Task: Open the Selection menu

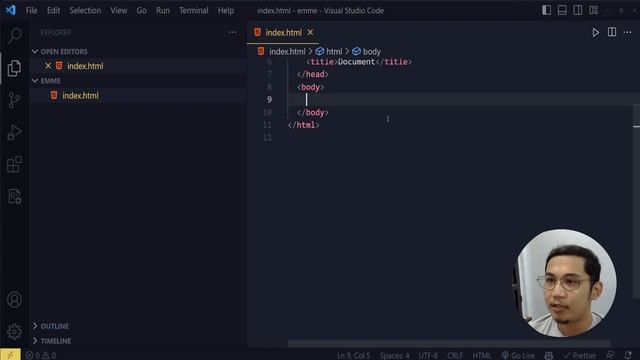Action: pos(85,11)
